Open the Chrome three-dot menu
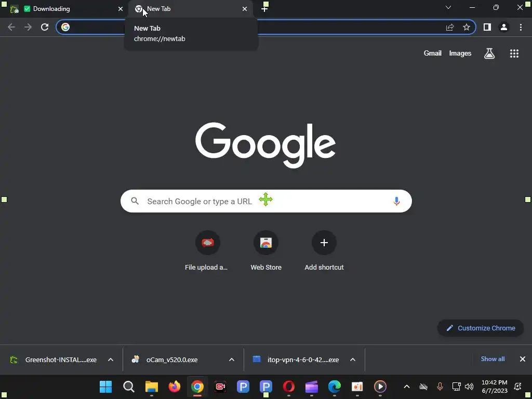Image resolution: width=532 pixels, height=399 pixels. (521, 27)
